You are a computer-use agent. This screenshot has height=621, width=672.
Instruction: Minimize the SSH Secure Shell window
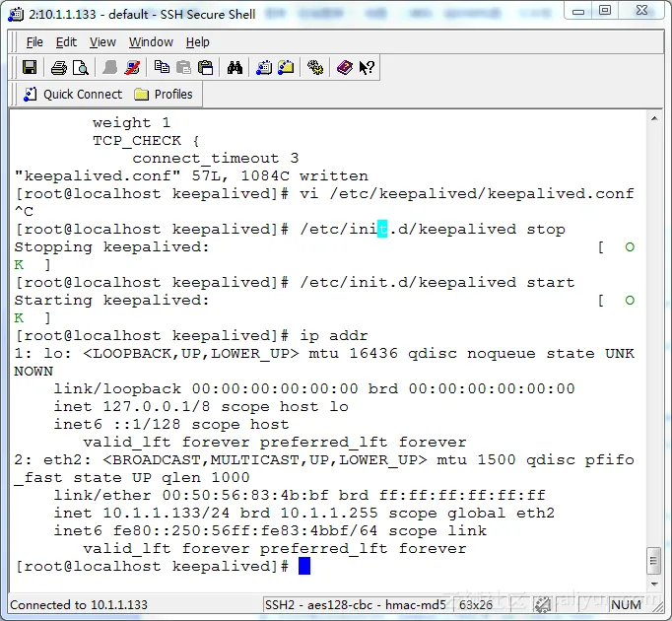pos(578,11)
